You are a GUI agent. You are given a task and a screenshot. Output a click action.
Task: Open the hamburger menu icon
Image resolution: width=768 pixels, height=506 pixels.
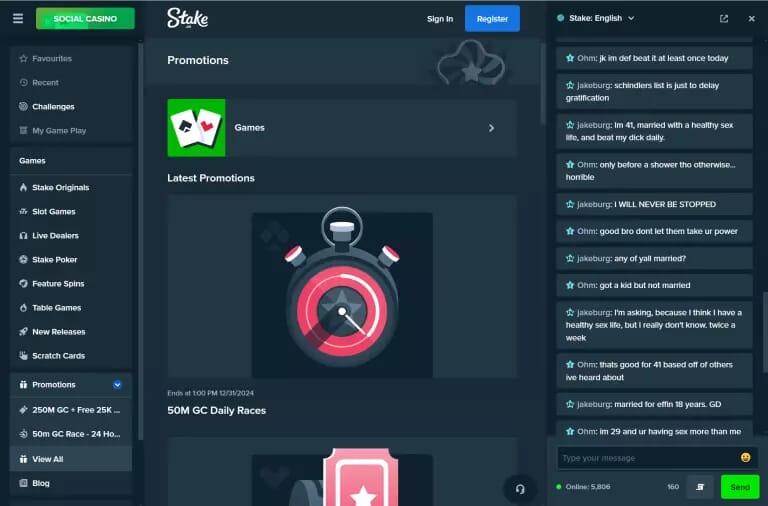pos(18,19)
